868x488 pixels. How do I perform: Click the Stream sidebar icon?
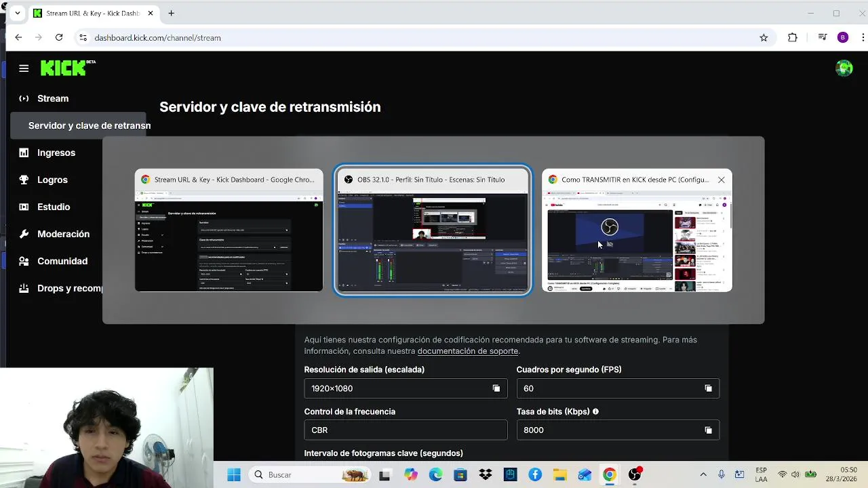(x=24, y=98)
